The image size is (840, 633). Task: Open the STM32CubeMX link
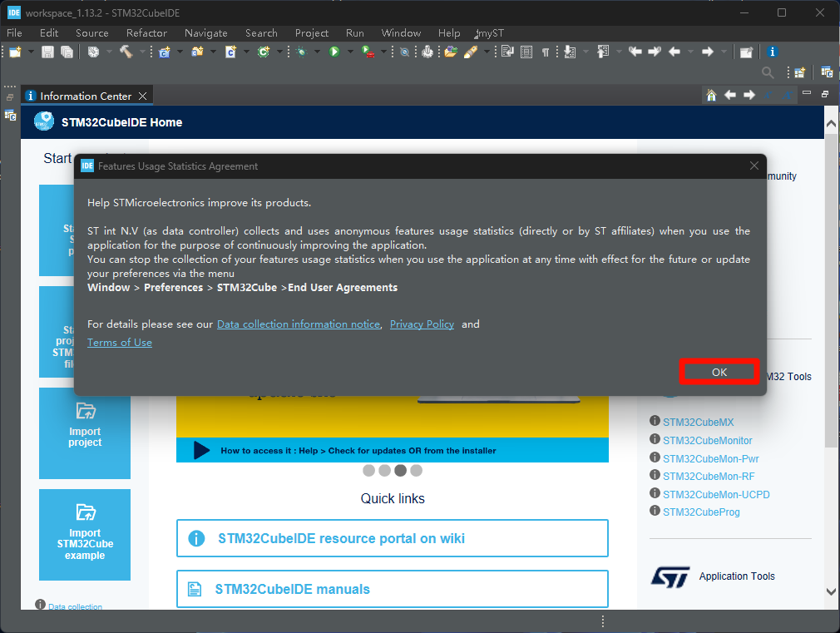point(698,423)
